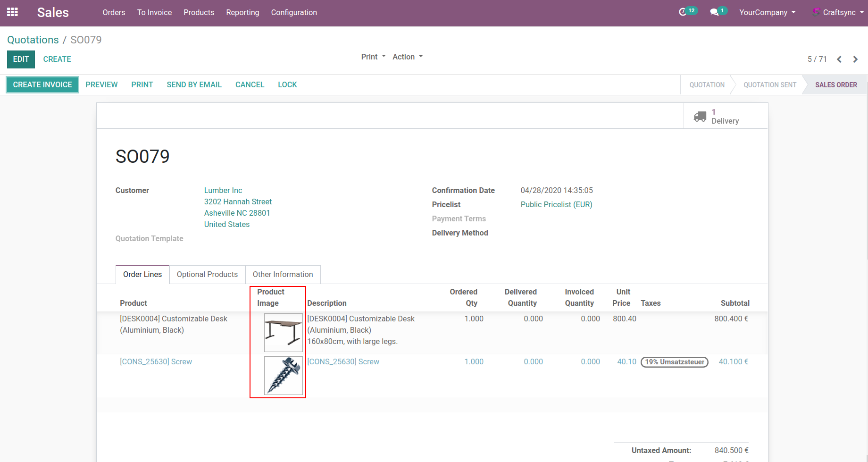
Task: Open the apps grid menu
Action: pos(12,12)
